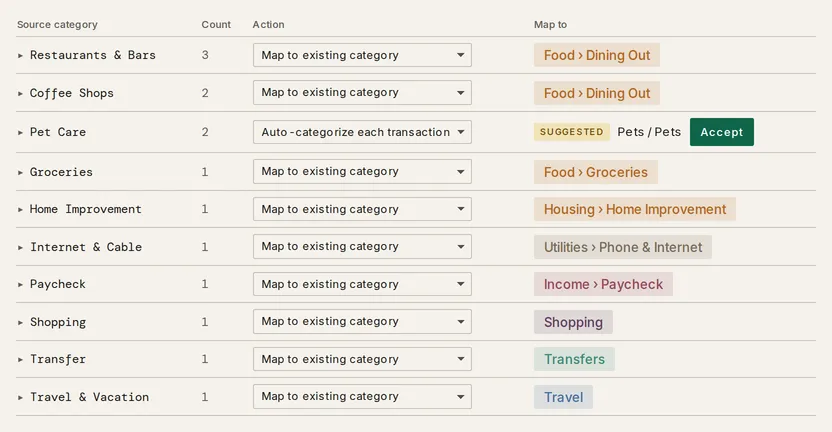832x432 pixels.
Task: Click the Source category column header
Action: (x=57, y=24)
